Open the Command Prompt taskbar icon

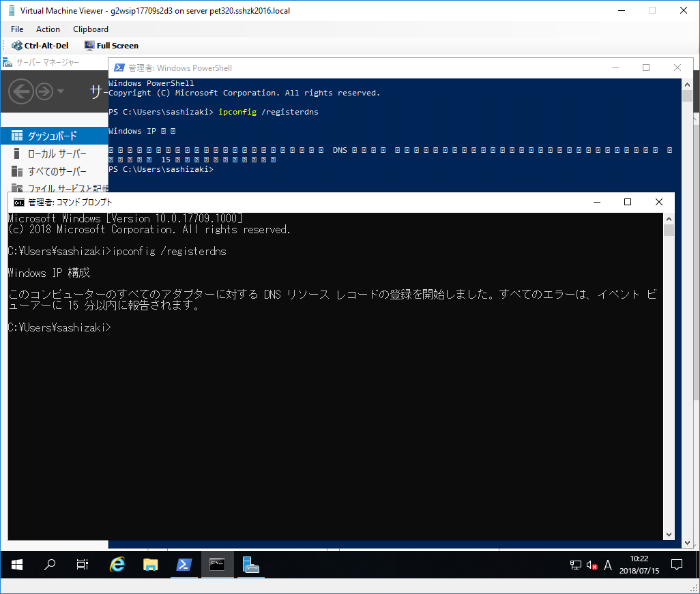click(x=217, y=565)
